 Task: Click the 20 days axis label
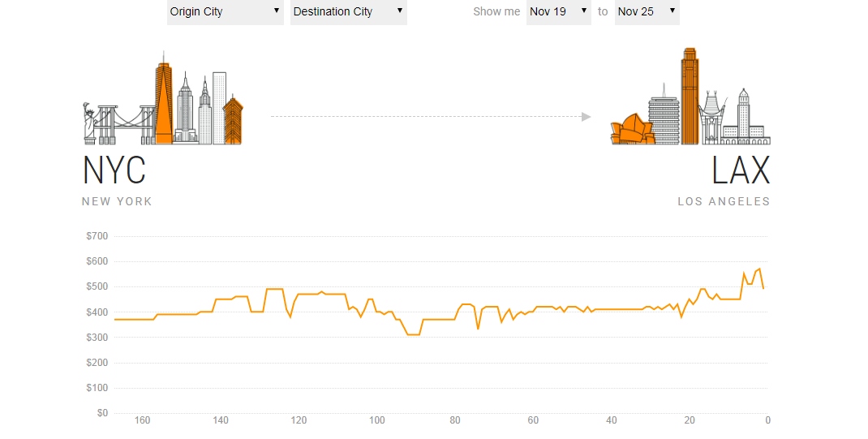690,420
